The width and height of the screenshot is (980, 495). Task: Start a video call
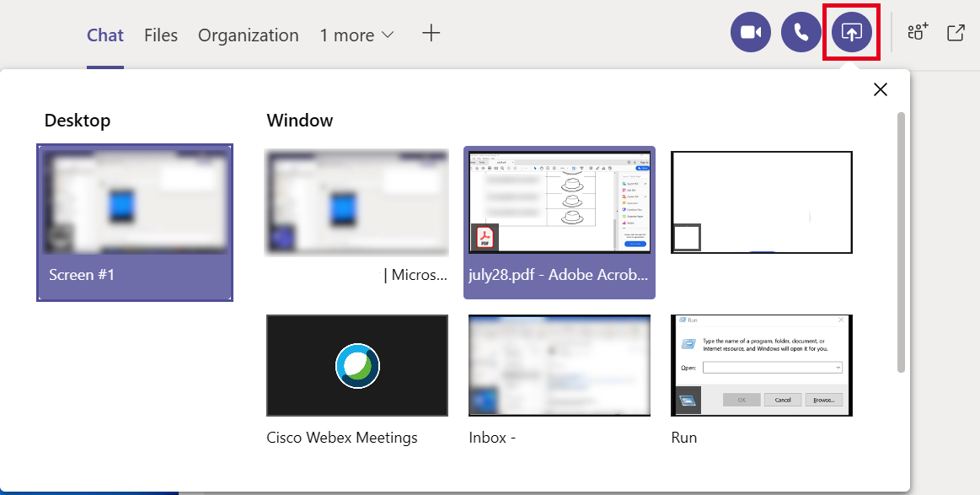tap(750, 31)
